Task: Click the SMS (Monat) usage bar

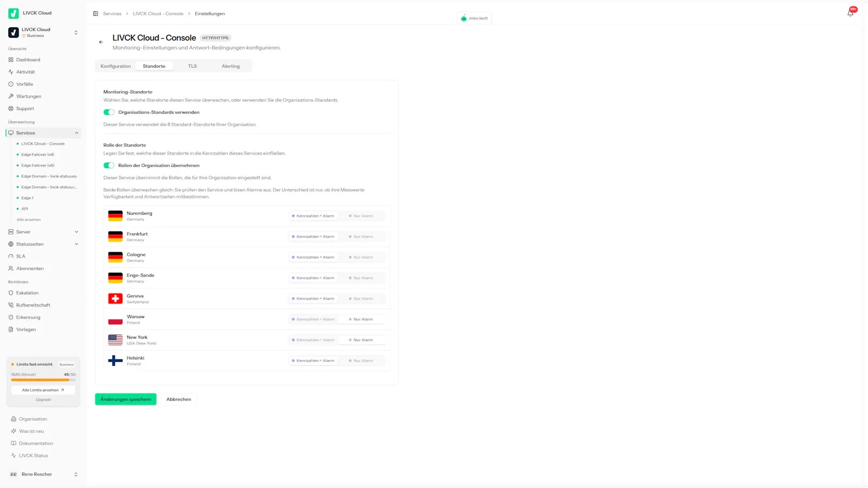Action: (x=43, y=380)
